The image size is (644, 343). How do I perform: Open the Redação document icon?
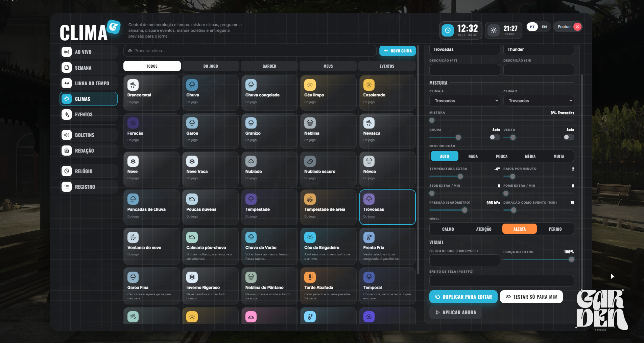coord(67,151)
